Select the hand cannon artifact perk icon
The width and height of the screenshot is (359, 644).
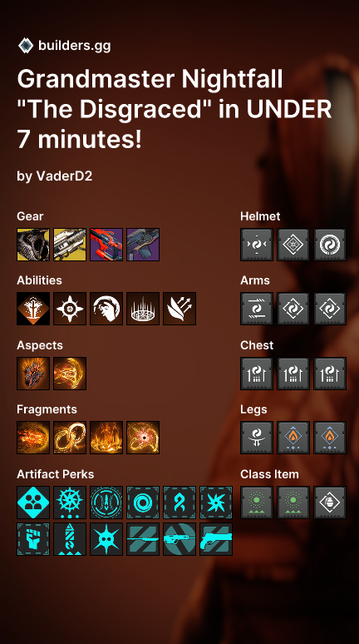coord(216,539)
